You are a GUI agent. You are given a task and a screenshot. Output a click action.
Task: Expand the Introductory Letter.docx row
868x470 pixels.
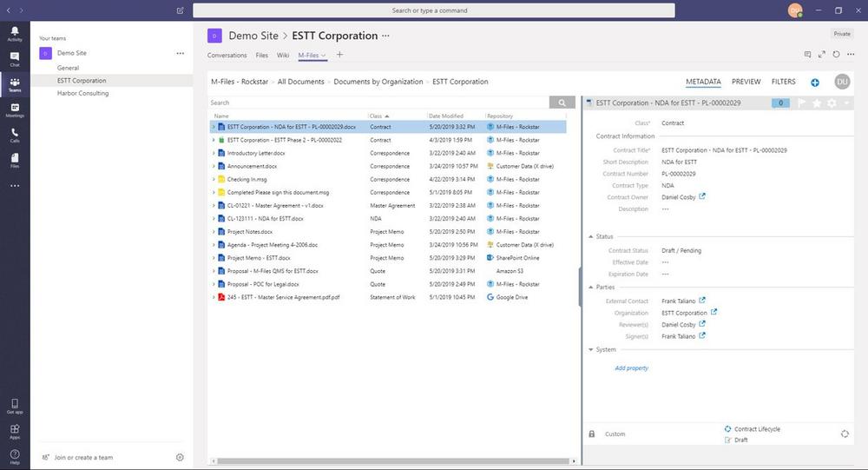coord(214,153)
